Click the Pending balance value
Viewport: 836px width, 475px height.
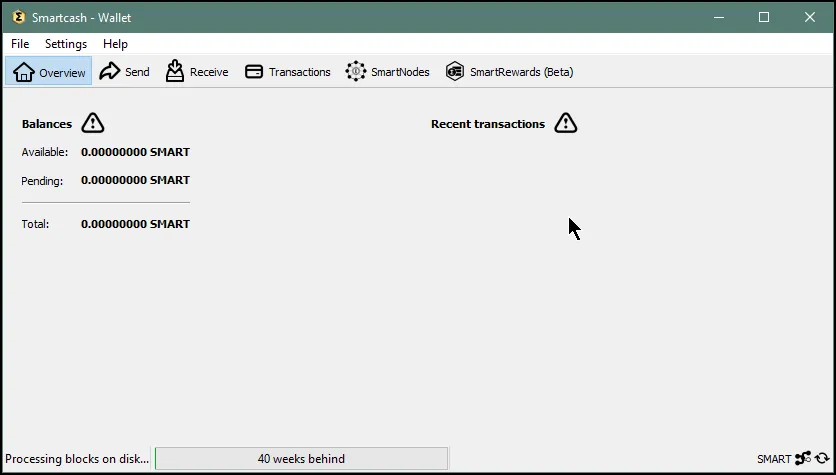(135, 180)
